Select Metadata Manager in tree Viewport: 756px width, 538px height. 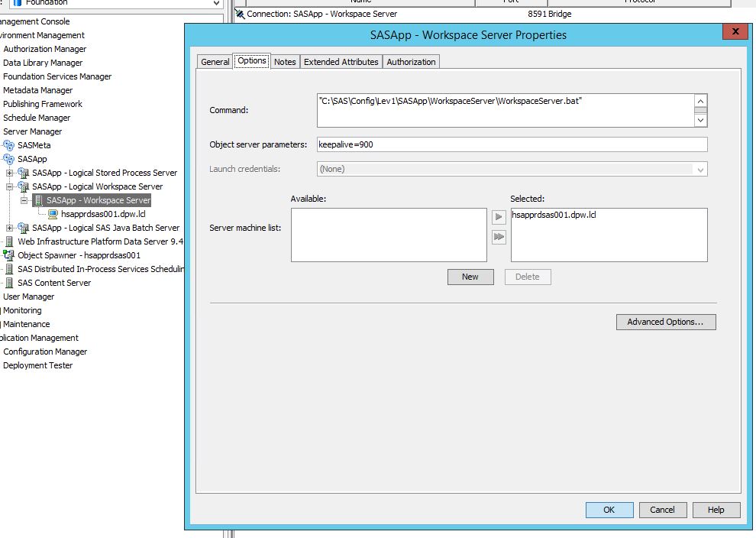coord(37,90)
